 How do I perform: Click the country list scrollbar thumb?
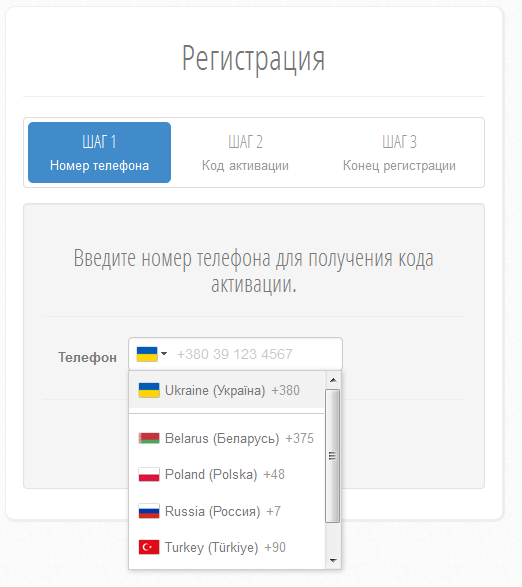pos(333,456)
